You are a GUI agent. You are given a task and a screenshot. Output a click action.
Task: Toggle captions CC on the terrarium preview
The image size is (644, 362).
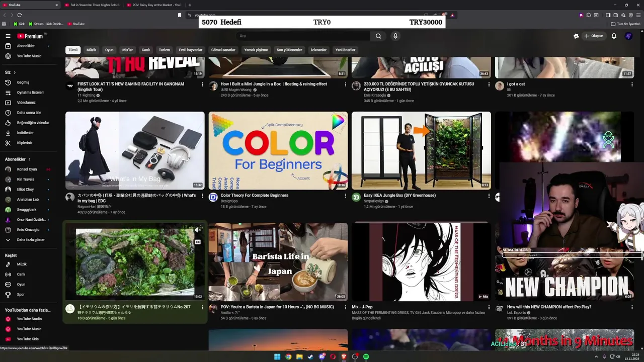198,242
